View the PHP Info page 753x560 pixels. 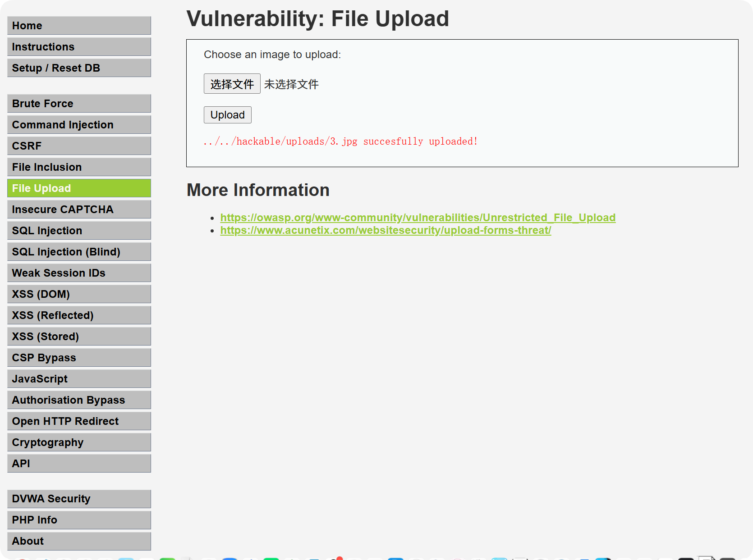[x=79, y=520]
